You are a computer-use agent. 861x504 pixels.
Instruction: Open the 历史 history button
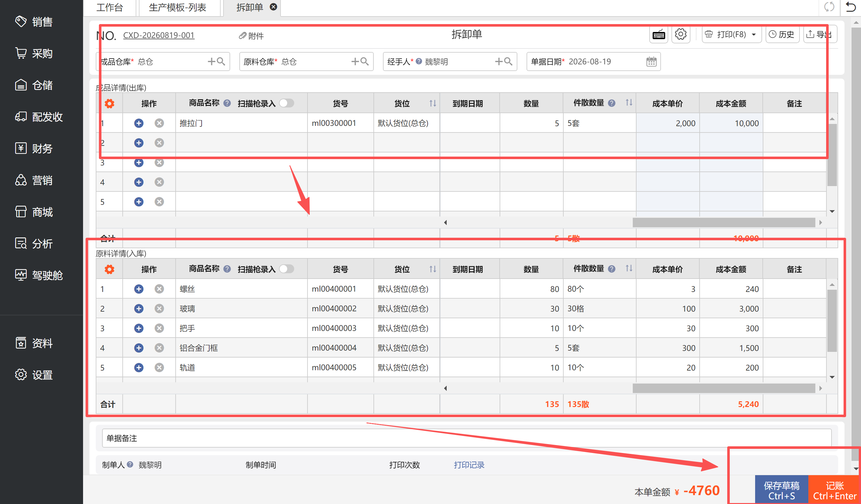coord(782,35)
